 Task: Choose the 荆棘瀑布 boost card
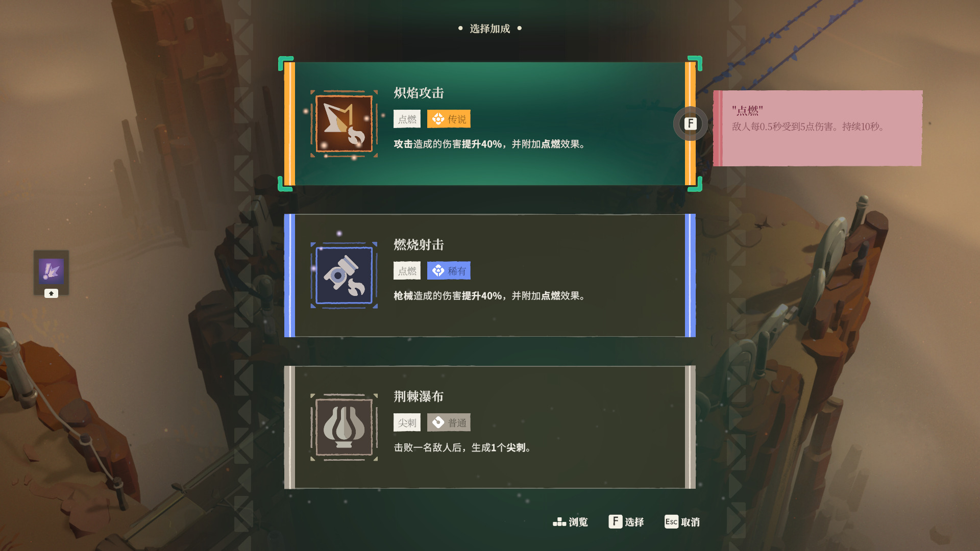click(490, 427)
